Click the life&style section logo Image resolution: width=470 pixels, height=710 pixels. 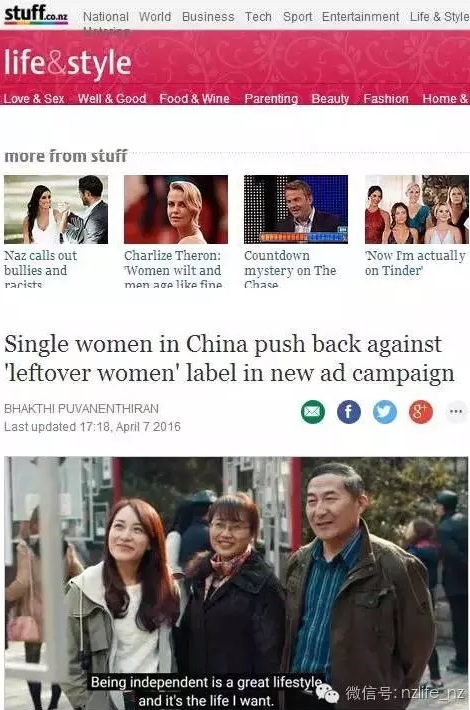pyautogui.click(x=68, y=63)
